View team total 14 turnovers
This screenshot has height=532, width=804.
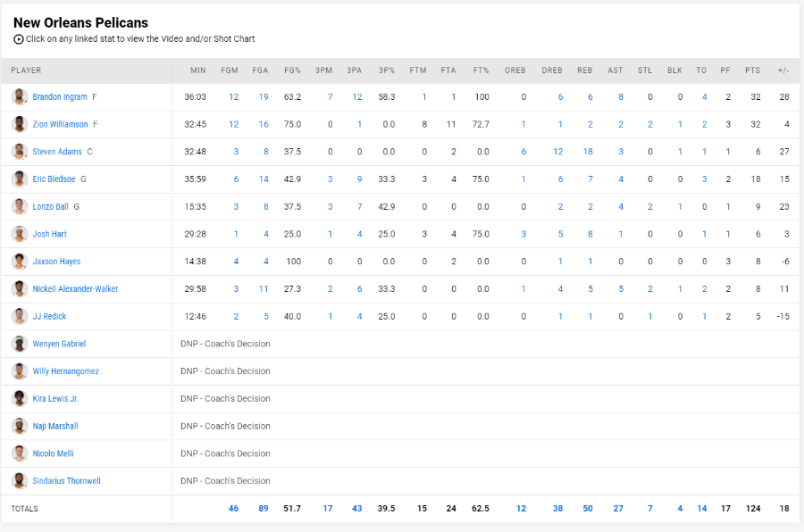(x=702, y=509)
